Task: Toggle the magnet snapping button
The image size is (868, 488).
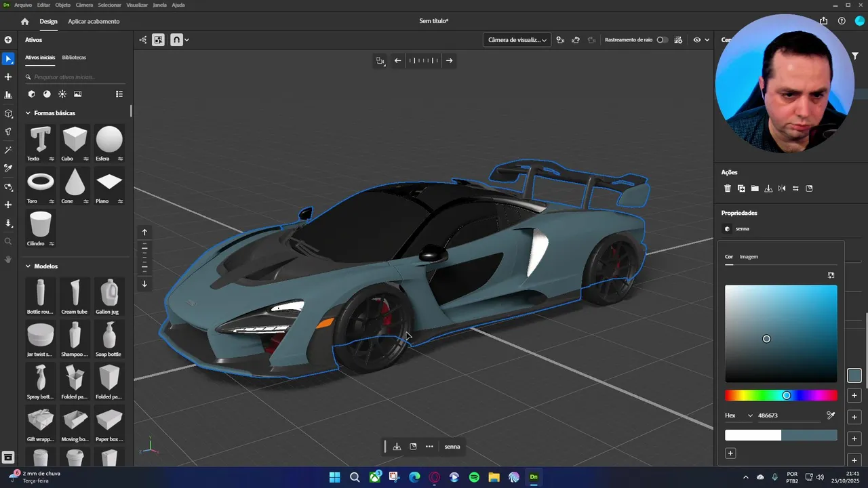Action: (176, 40)
